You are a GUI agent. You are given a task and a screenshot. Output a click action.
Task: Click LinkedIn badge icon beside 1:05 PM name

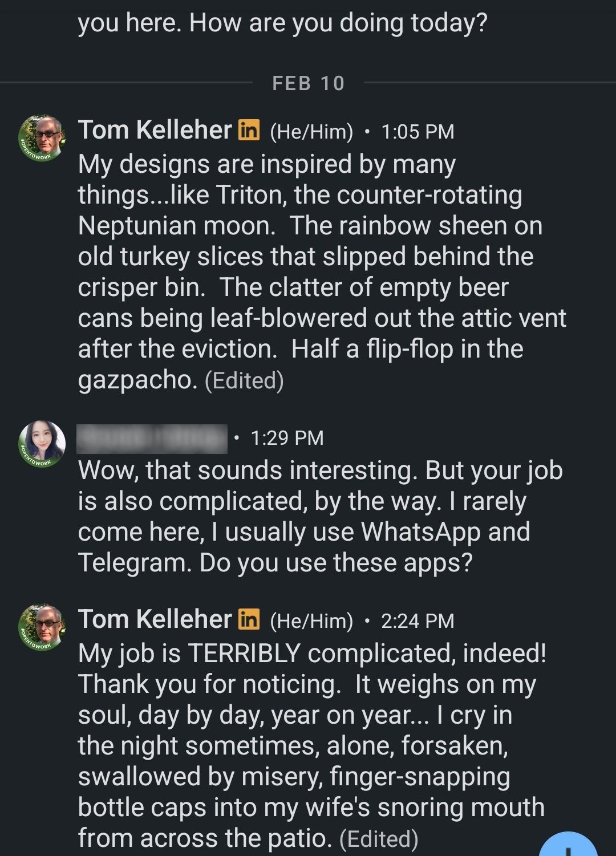[249, 130]
